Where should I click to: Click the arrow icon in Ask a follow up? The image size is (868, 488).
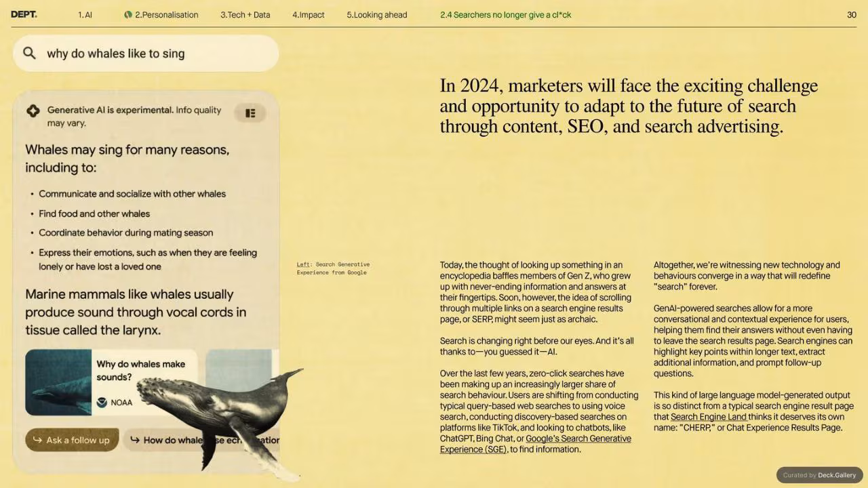tap(37, 440)
